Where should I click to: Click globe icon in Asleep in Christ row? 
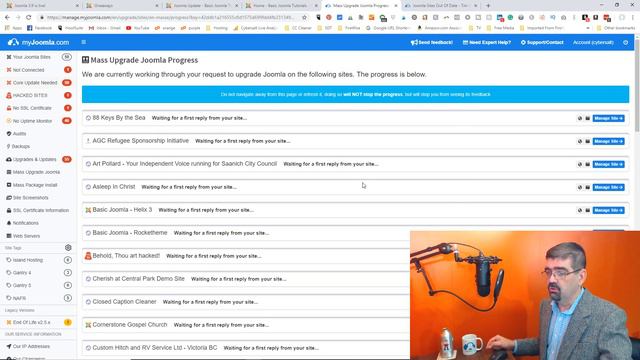click(580, 187)
